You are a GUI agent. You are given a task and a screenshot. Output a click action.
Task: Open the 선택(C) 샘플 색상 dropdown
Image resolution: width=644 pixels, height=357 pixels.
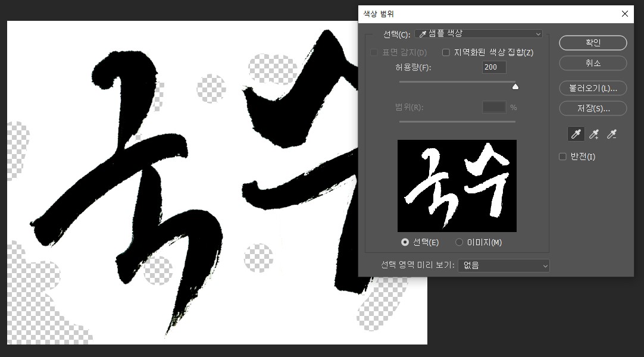tap(479, 34)
